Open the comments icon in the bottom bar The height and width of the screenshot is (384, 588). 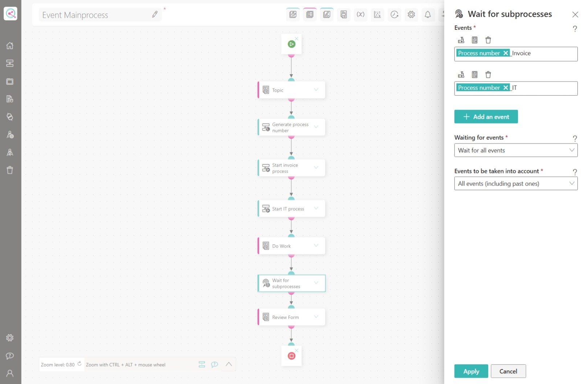(x=215, y=364)
